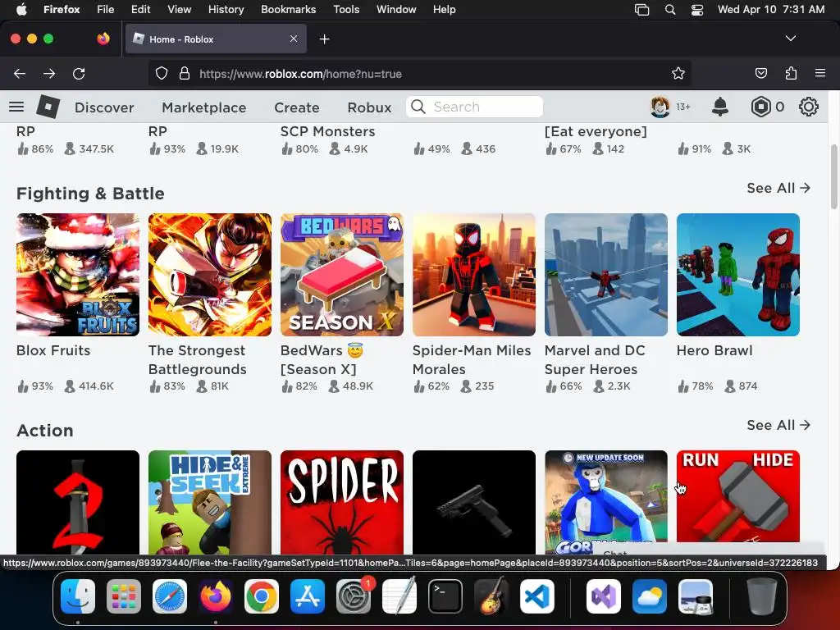
Task: Open the Firefox File menu
Action: [105, 10]
